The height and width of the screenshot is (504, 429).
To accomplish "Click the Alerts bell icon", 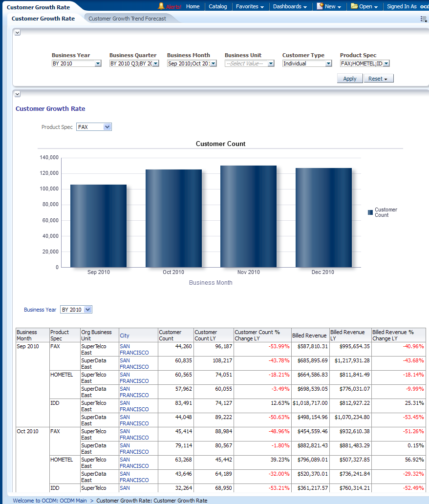I will (x=161, y=6).
